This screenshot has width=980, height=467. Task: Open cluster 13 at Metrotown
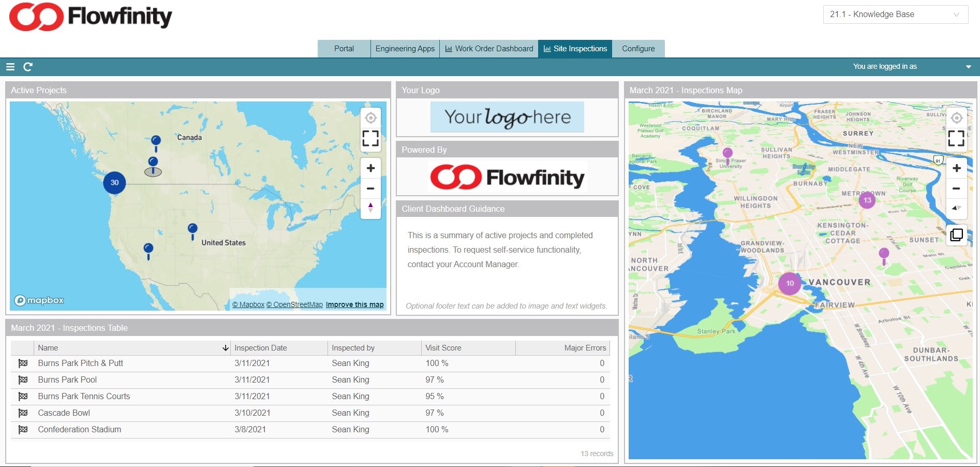coord(867,200)
